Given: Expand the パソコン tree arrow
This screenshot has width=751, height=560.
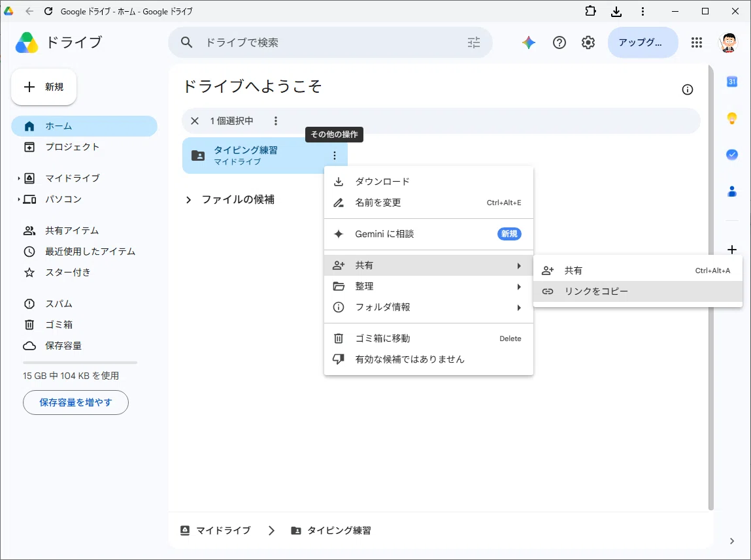Looking at the screenshot, I should (x=19, y=199).
